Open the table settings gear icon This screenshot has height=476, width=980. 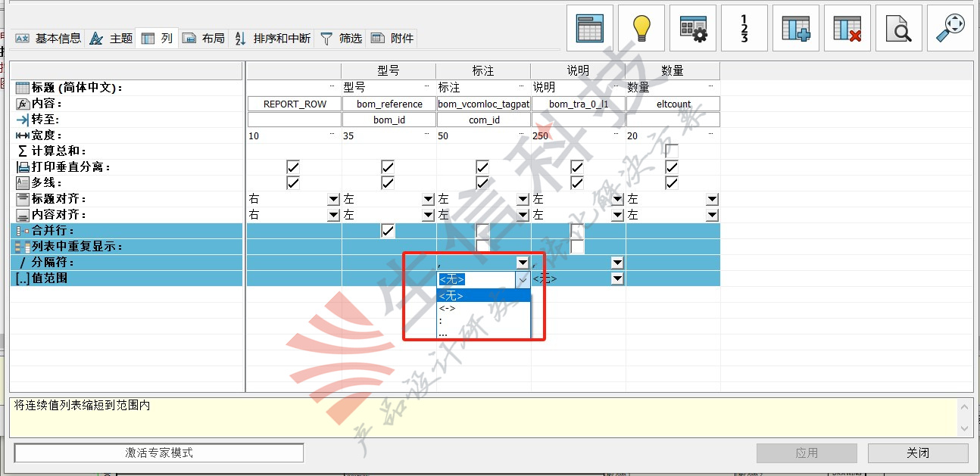[x=693, y=28]
